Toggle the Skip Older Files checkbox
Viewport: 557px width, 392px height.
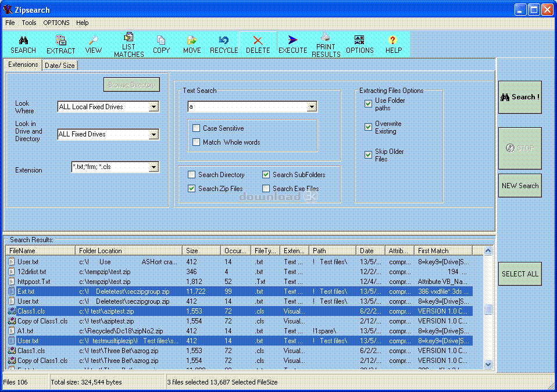pyautogui.click(x=369, y=155)
